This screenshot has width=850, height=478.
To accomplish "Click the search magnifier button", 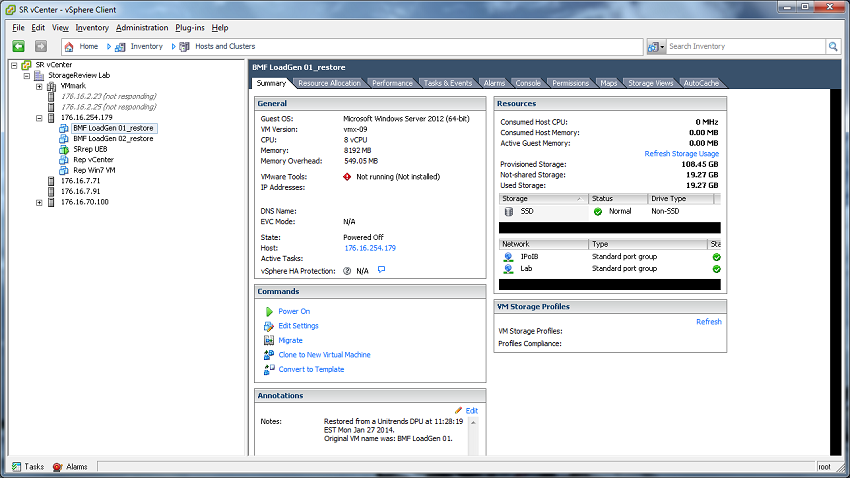I will pyautogui.click(x=833, y=47).
